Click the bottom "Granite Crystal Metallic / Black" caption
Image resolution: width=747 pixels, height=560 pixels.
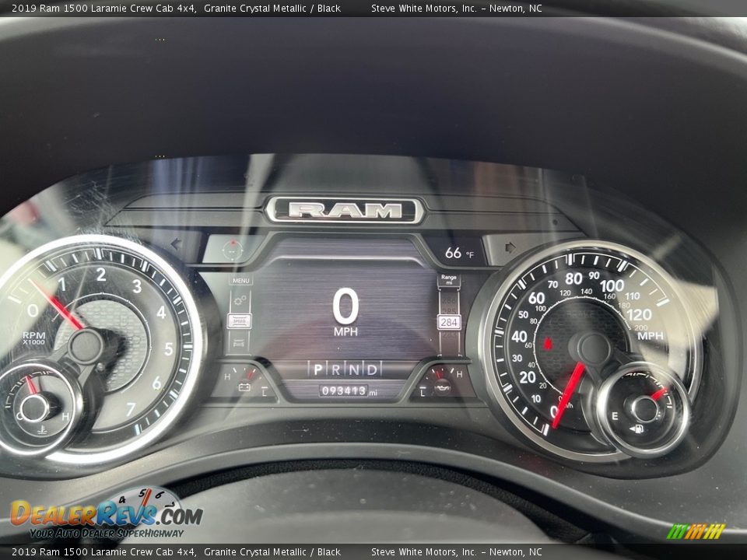coord(272,552)
